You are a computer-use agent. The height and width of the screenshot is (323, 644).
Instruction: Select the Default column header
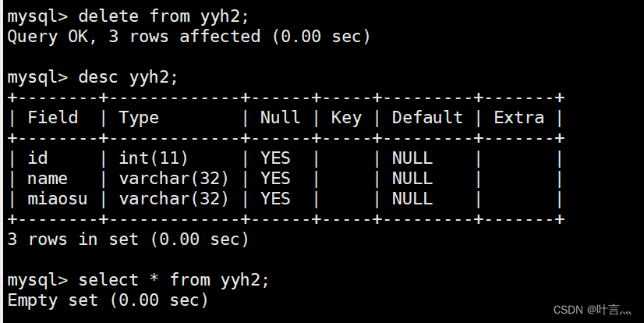427,118
